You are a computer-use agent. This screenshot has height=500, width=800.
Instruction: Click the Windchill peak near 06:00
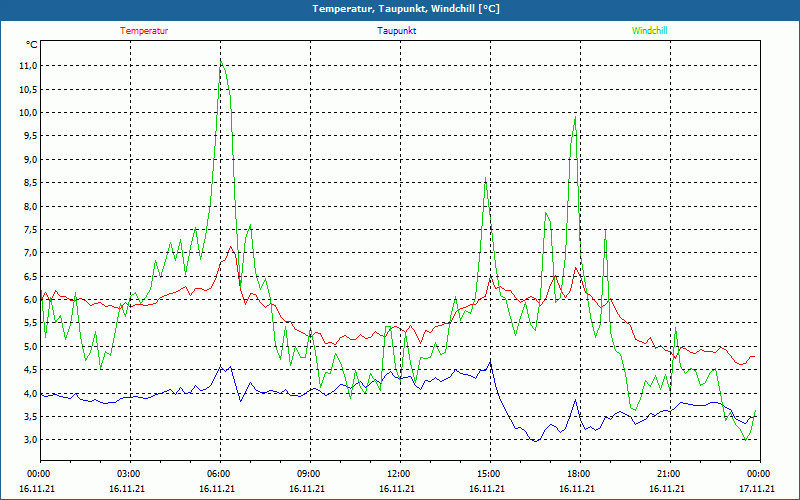pyautogui.click(x=220, y=60)
